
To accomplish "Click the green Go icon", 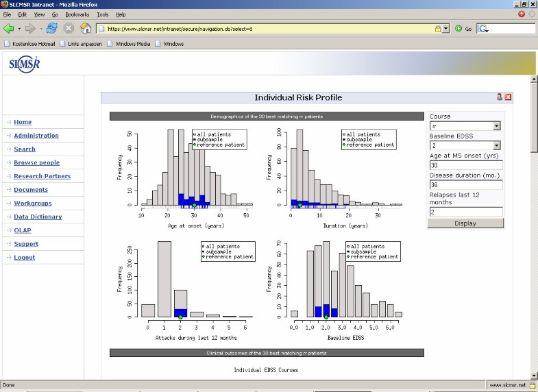I will 458,29.
